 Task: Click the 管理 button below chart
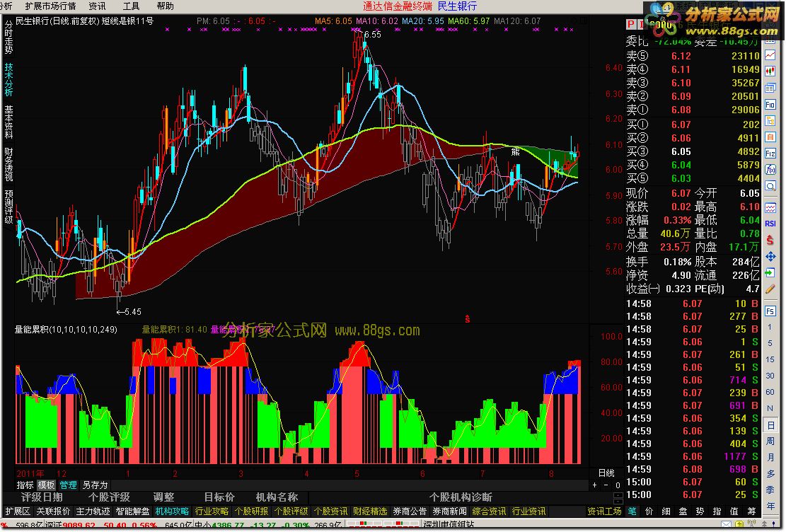[x=68, y=485]
